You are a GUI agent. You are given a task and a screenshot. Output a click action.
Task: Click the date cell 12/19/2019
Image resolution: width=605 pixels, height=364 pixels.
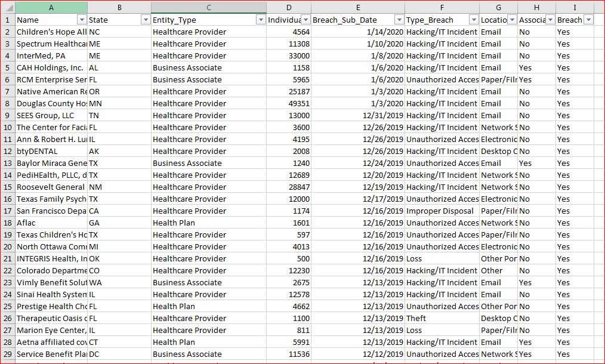click(x=358, y=187)
